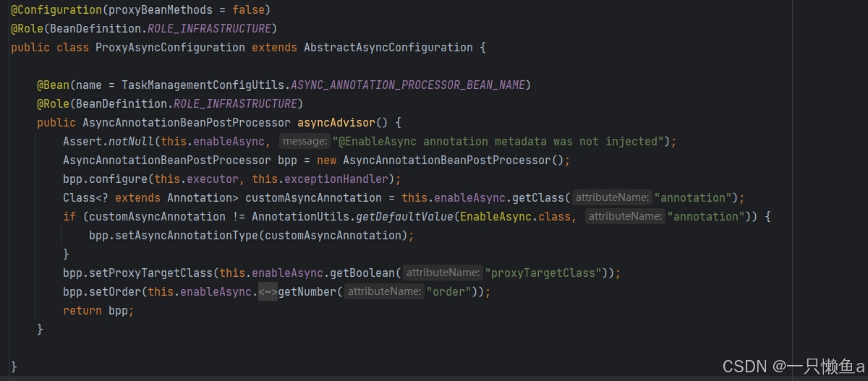868x381 pixels.
Task: Click the getClass method call
Action: pyautogui.click(x=539, y=198)
